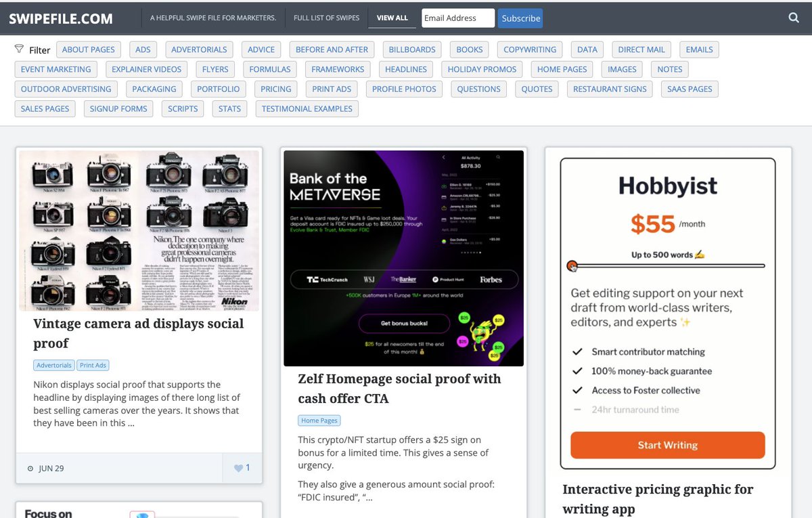Viewport: 812px width, 518px height.
Task: Select the Scripts filter
Action: (x=183, y=108)
